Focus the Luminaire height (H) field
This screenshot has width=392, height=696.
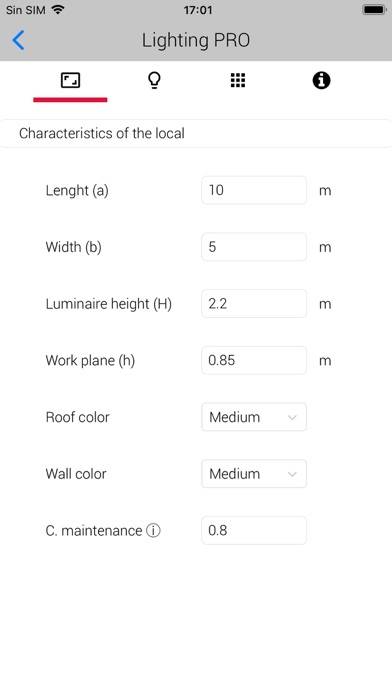point(254,303)
